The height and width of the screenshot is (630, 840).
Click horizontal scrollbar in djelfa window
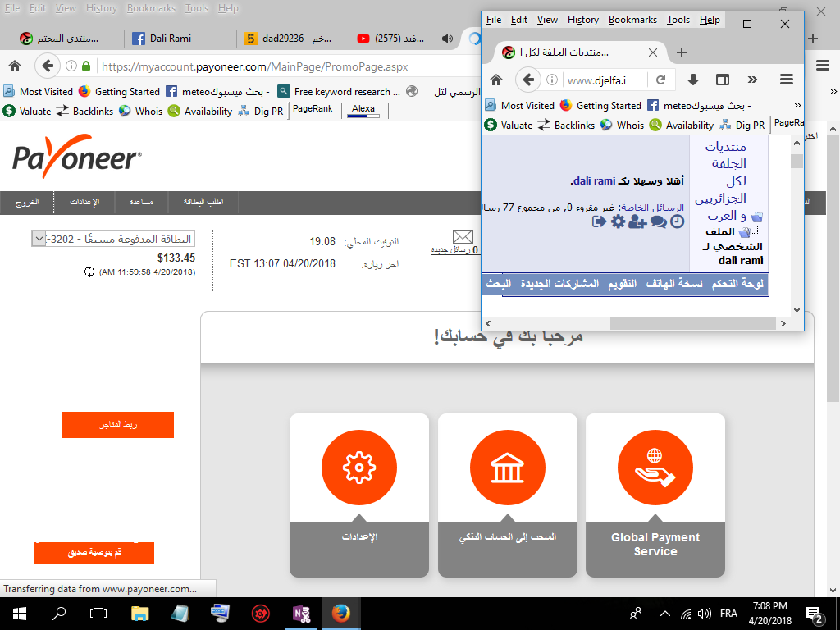click(x=693, y=323)
